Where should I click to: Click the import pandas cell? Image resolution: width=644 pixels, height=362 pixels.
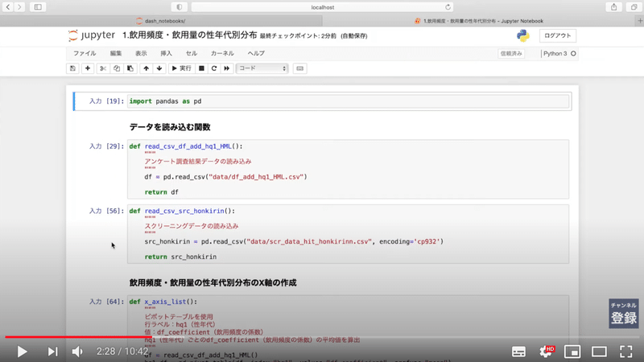click(349, 101)
